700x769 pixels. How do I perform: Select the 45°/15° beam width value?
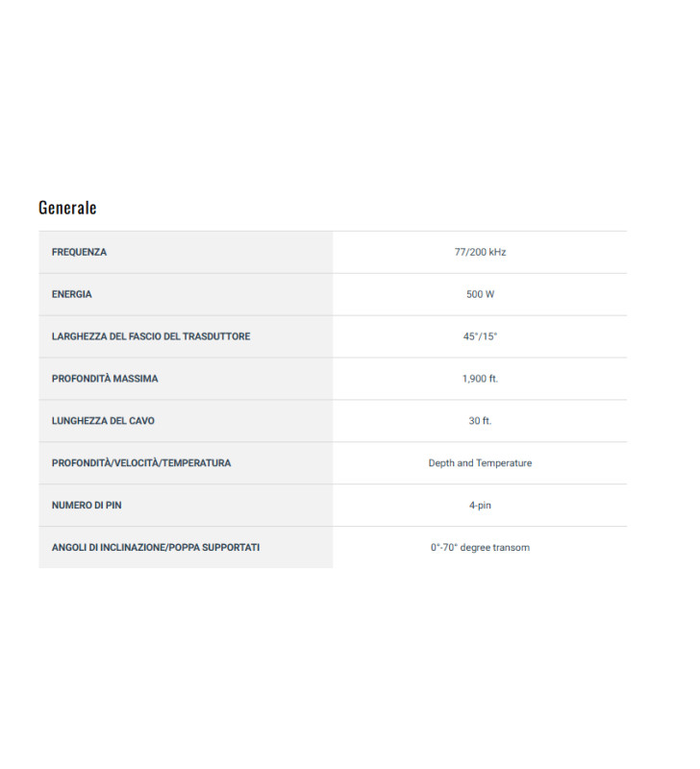tap(480, 336)
